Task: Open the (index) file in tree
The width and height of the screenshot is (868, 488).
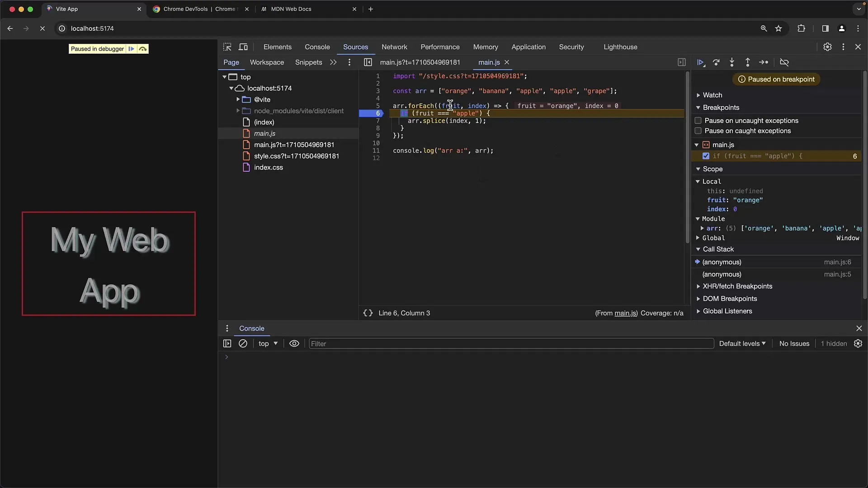Action: (x=264, y=122)
